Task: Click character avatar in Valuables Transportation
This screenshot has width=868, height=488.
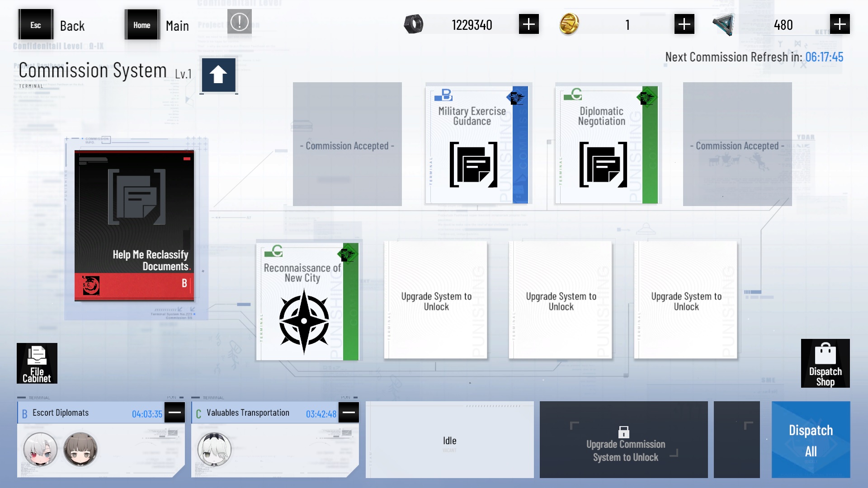Action: [x=214, y=449]
